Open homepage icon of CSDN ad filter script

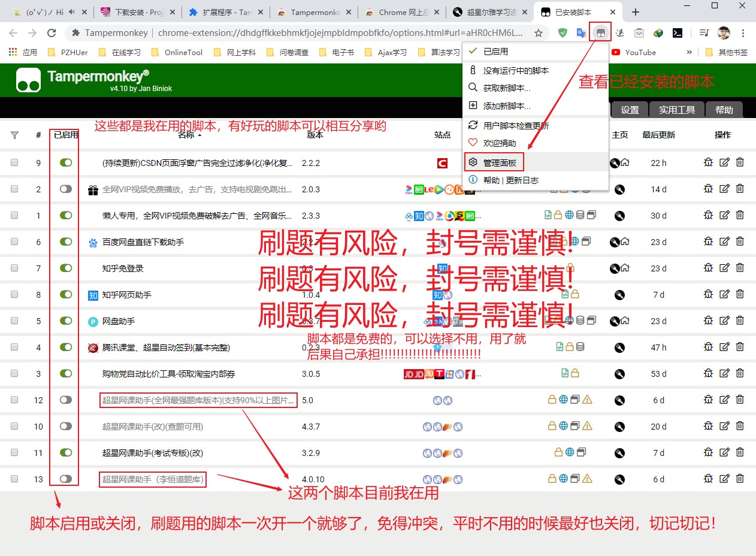pyautogui.click(x=625, y=162)
